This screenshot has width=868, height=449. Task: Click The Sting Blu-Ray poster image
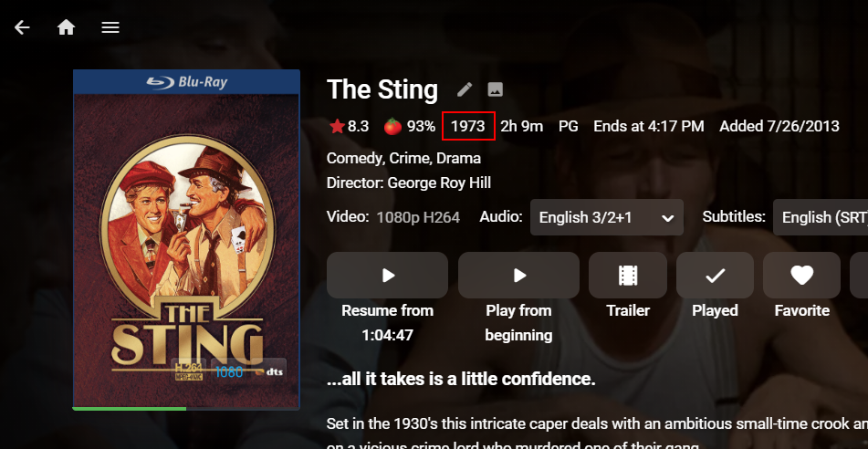point(186,239)
